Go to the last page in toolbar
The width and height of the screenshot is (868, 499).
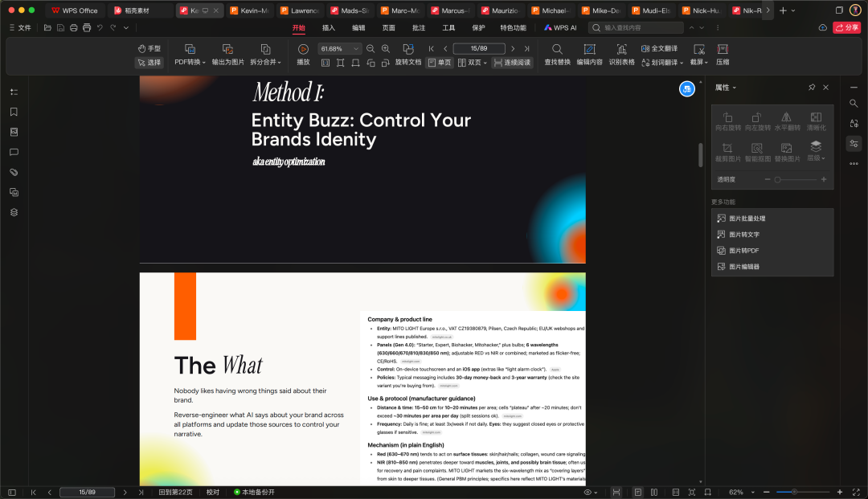tap(526, 49)
